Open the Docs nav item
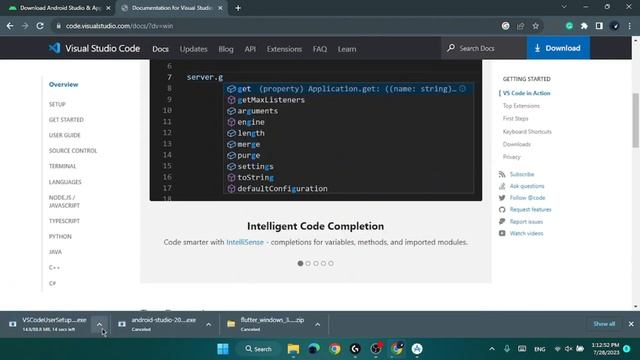The width and height of the screenshot is (640, 360). pos(160,49)
